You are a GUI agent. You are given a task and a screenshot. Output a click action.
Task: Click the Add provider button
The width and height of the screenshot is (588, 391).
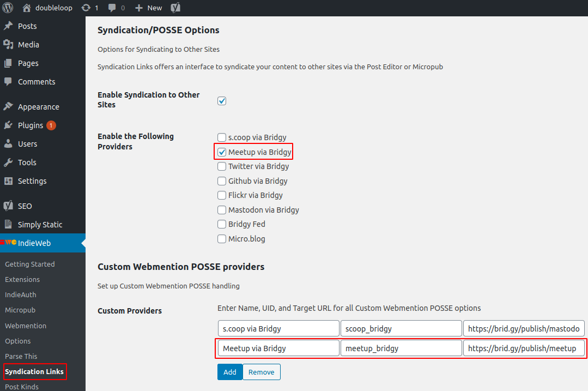click(x=230, y=372)
